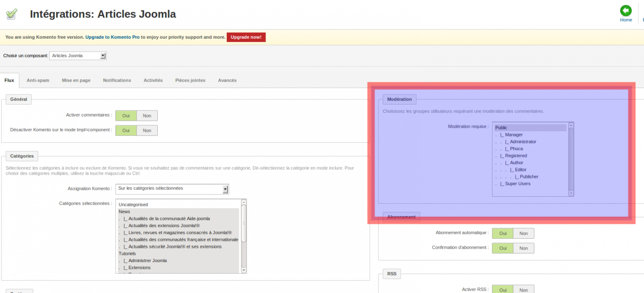The height and width of the screenshot is (293, 644).
Task: Set Confirmation d'abonnement to Non
Action: [523, 248]
